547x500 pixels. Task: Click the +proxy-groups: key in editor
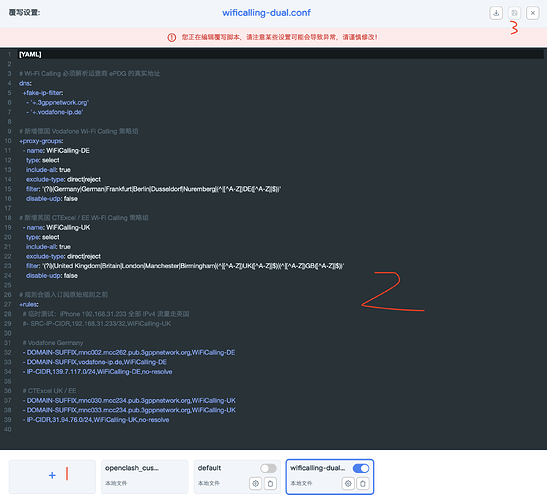[41, 141]
